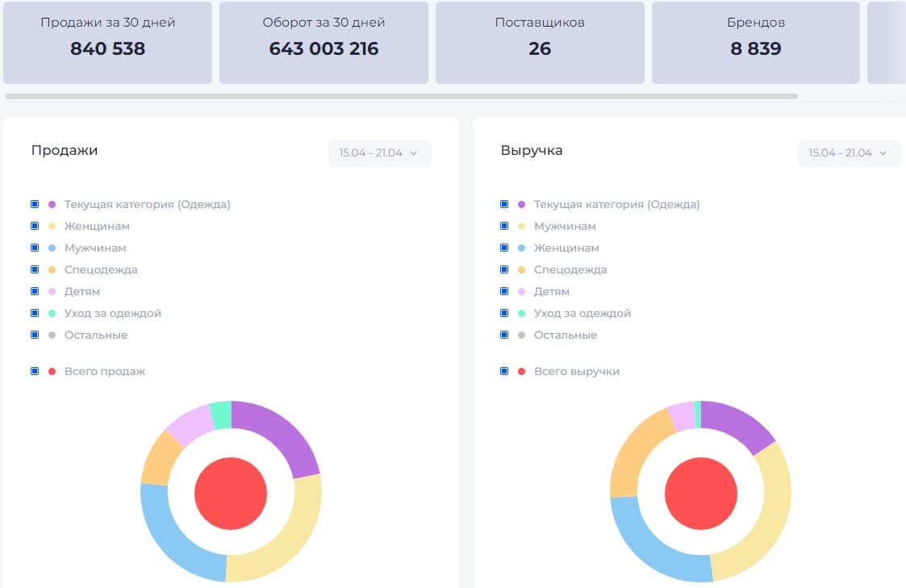This screenshot has width=906, height=588.
Task: Click blue Мужчинам dot in Продажи legend
Action: [x=52, y=248]
